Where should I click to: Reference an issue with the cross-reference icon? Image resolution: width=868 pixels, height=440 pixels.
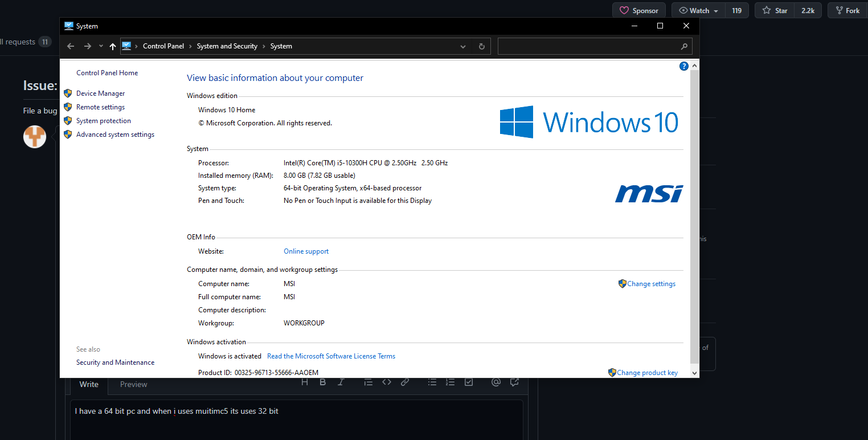tap(514, 382)
